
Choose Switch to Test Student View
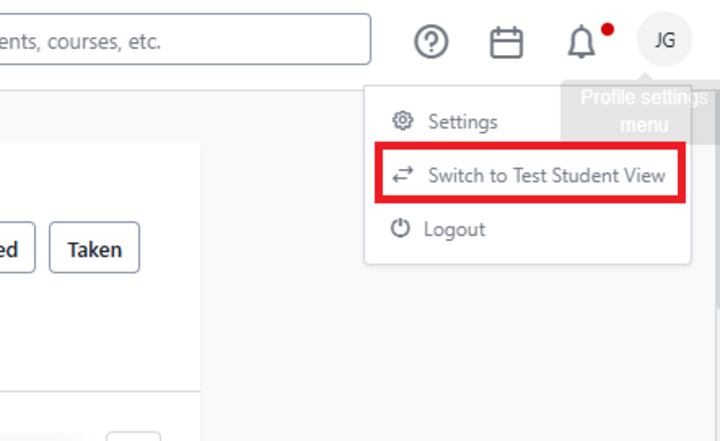click(546, 175)
